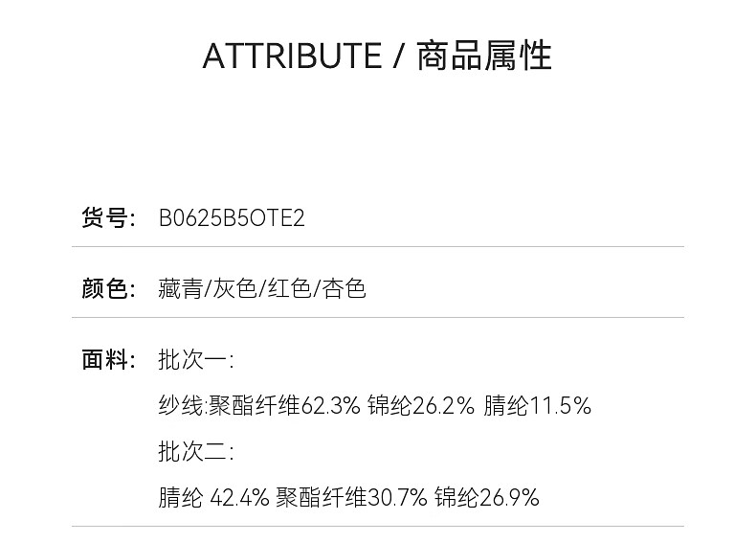
Task: Click the 聚酯纤维62.3% composition text
Action: coord(284,406)
